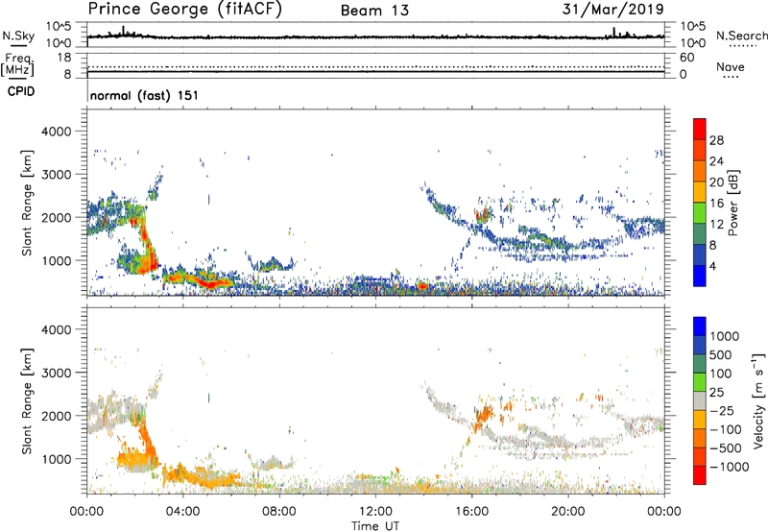Click the N.Sky legend label
This screenshot has width=768, height=532.
(18, 36)
